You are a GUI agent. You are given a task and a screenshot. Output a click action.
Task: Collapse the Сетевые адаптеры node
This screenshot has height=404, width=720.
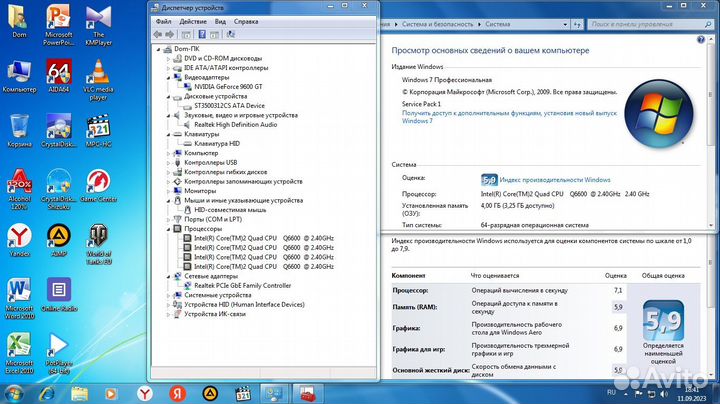pyautogui.click(x=169, y=276)
